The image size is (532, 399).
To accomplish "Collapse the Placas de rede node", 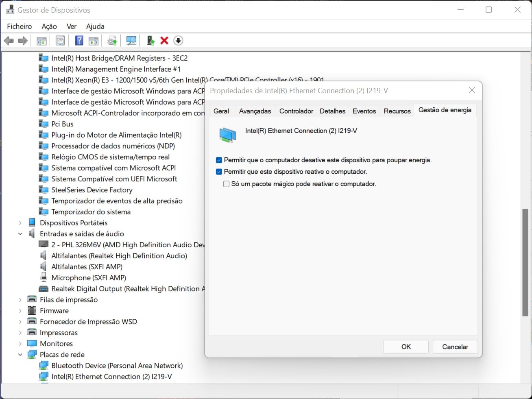I will 20,355.
